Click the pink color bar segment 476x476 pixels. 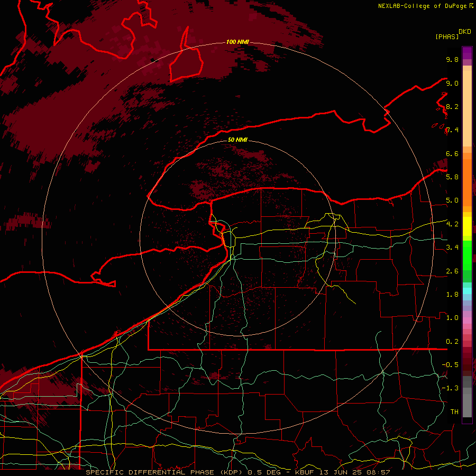467,320
